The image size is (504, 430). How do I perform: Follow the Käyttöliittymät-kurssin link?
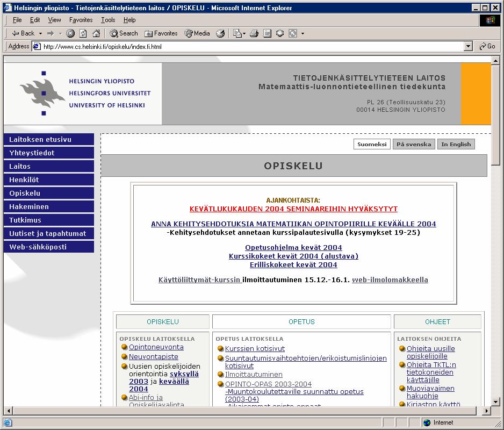click(200, 280)
